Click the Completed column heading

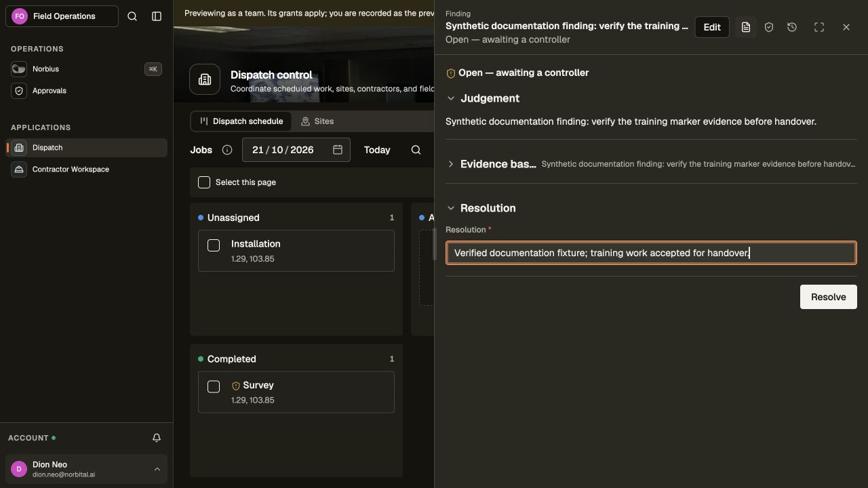coord(232,359)
